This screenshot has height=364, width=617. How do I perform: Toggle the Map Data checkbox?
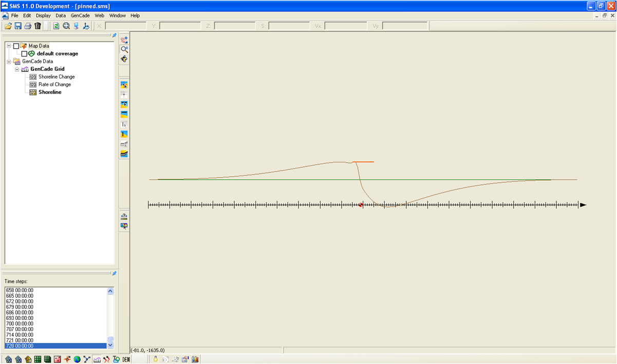tap(16, 46)
